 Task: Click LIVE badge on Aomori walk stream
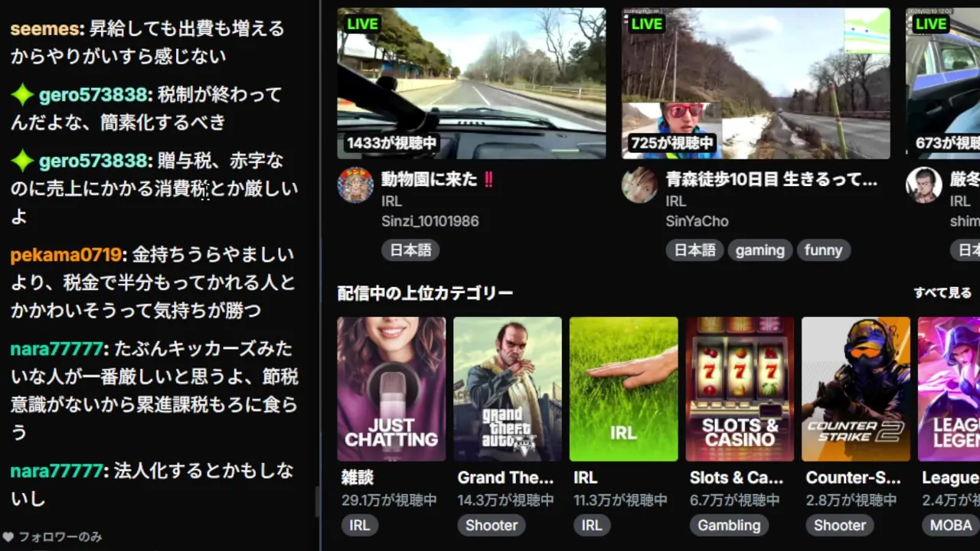[646, 24]
